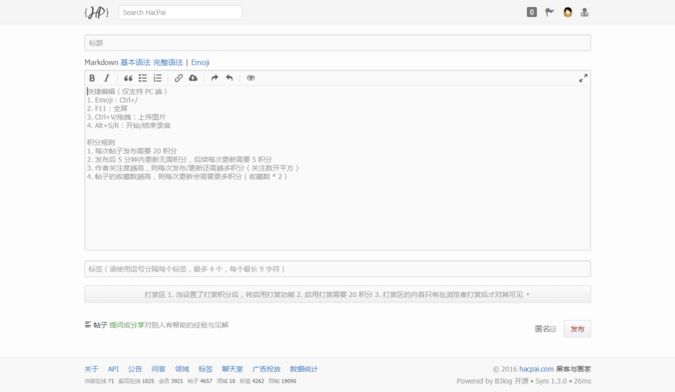The height and width of the screenshot is (392, 675).
Task: Visit the hacpai.com footer link
Action: coord(536,369)
